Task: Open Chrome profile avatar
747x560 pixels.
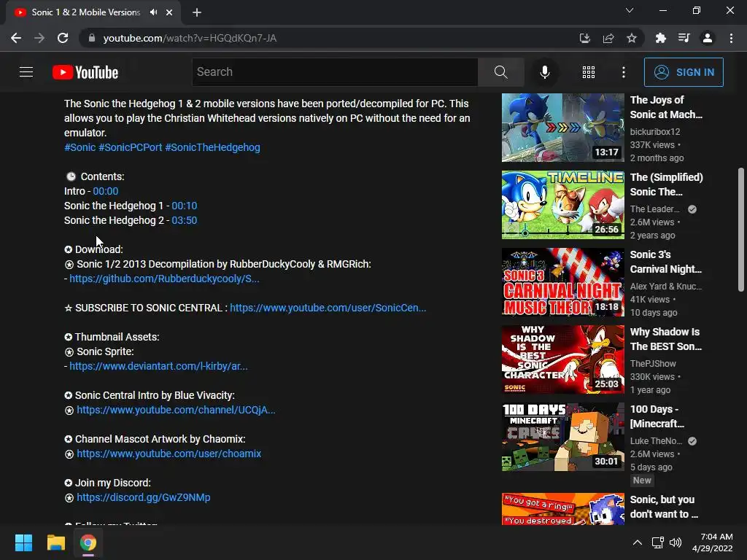Action: 708,38
